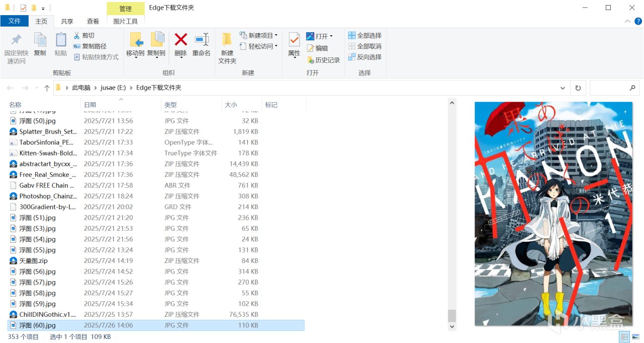This screenshot has height=343, width=644.
Task: Click the file list vertical scrollbar thumb
Action: [452, 316]
